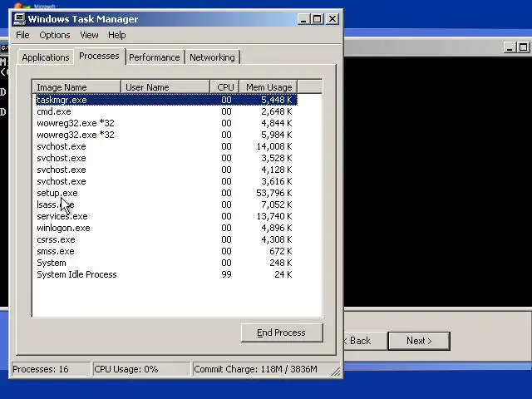Select svchost.exe using 3,528 K
The height and width of the screenshot is (399, 532).
(x=166, y=158)
